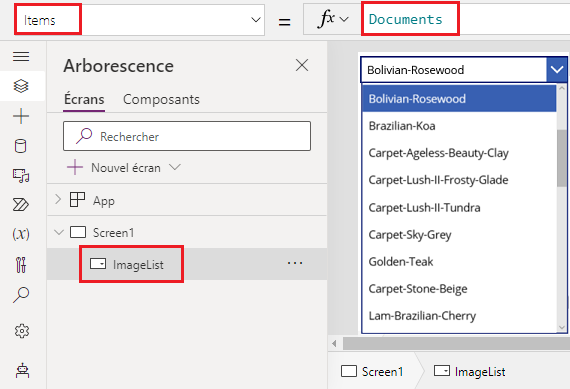
Task: Select Bolivian-Rosewood in the list
Action: [x=459, y=99]
